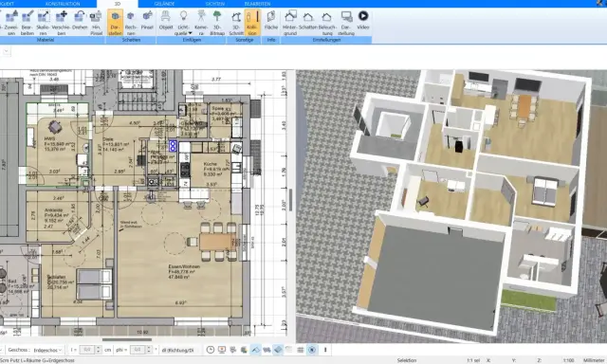Click the clock icon in bottom toolbar
This screenshot has height=364, width=607.
coord(211,350)
